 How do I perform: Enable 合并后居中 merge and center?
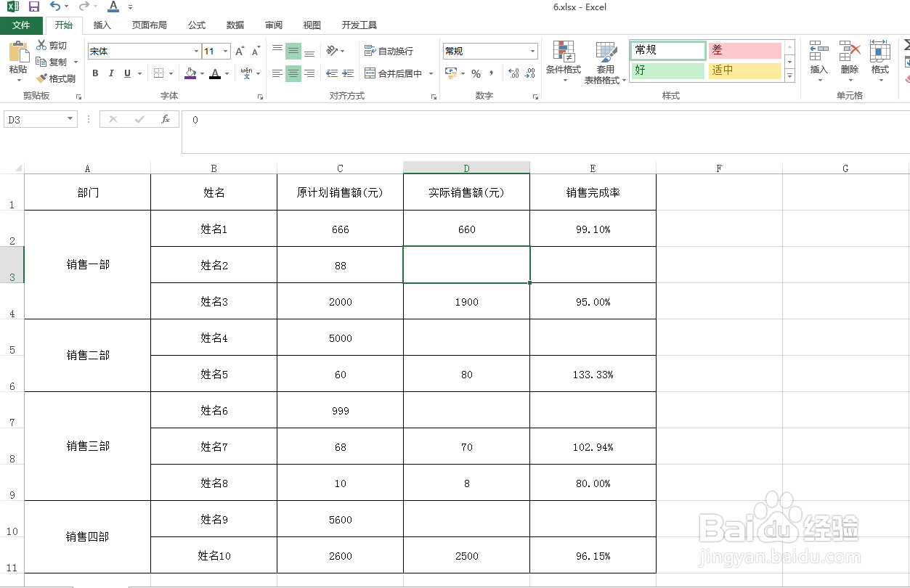point(398,73)
